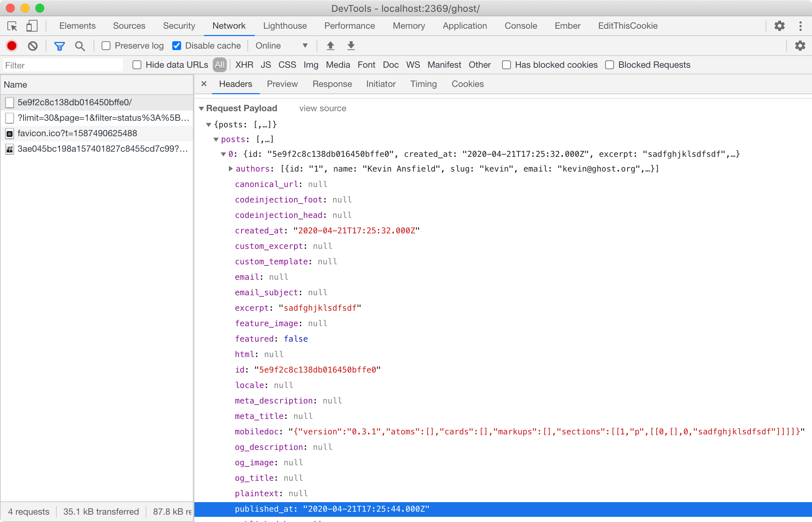
Task: Filter requests by CSS type
Action: (x=287, y=65)
